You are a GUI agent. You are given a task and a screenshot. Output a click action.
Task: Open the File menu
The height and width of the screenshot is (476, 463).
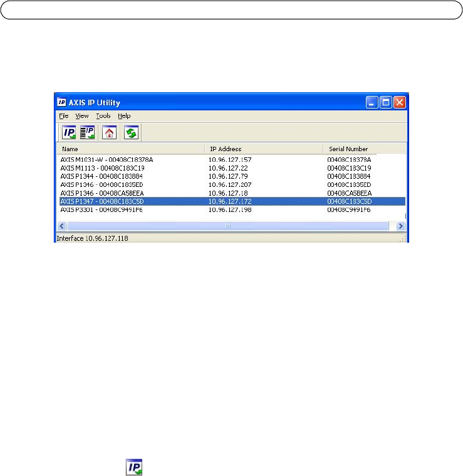click(64, 115)
